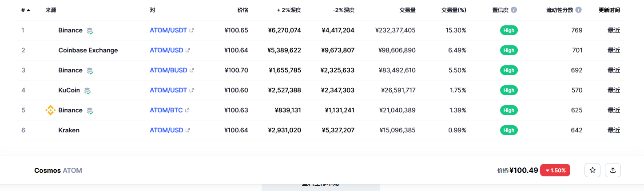Screen dimensions: 644x191
Task: Open the ATOM/USD pair link on Coinbase Exchange
Action: click(x=167, y=50)
